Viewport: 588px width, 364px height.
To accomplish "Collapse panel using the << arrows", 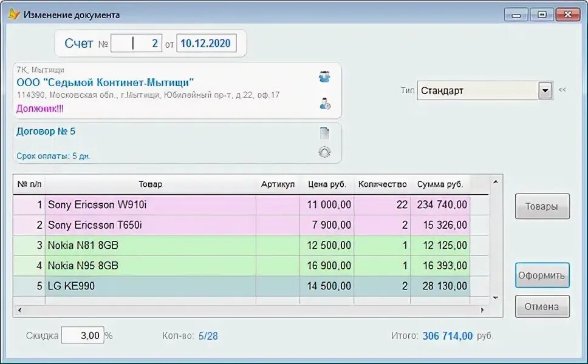I will tap(562, 90).
